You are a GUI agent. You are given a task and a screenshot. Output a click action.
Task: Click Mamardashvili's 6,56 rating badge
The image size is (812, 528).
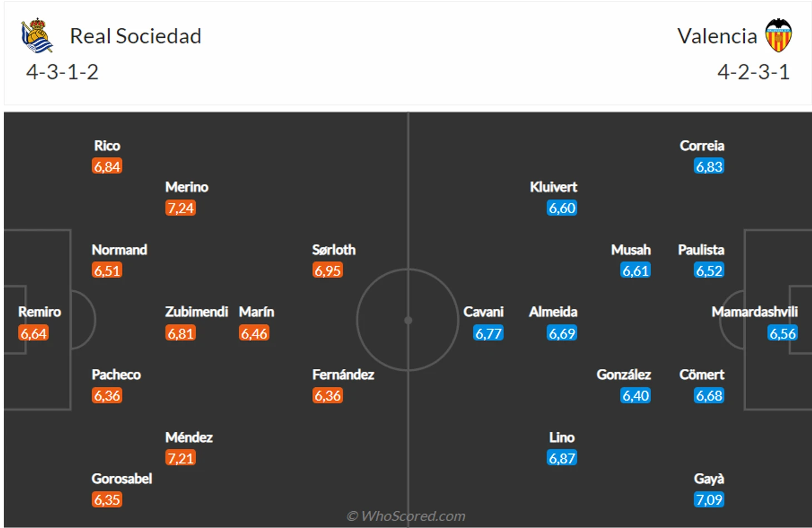[x=783, y=333]
